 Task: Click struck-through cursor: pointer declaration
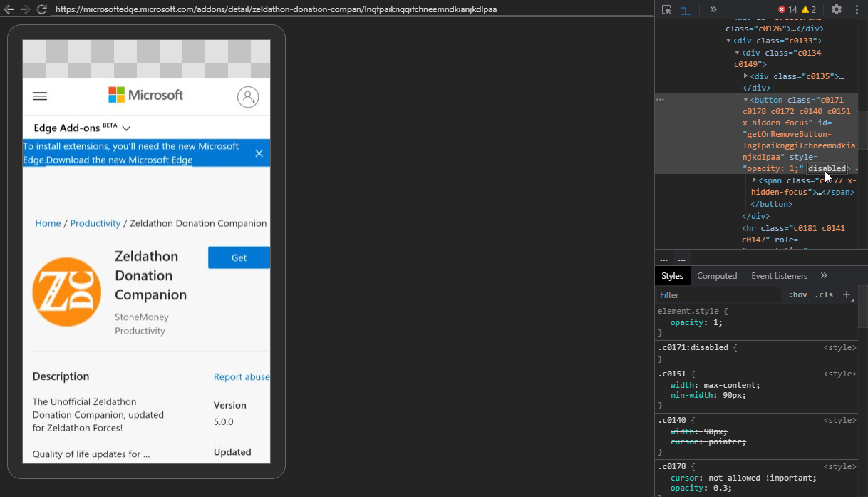tap(708, 441)
